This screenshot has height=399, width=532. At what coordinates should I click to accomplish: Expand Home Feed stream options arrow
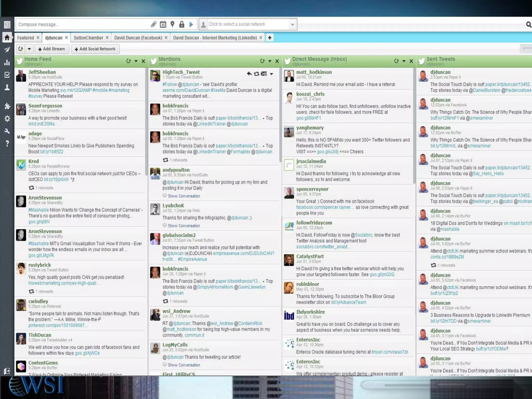pos(136,61)
